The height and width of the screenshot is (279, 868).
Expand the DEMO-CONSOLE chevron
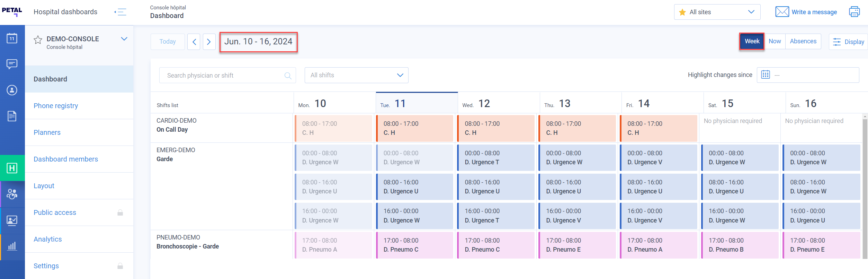point(124,39)
